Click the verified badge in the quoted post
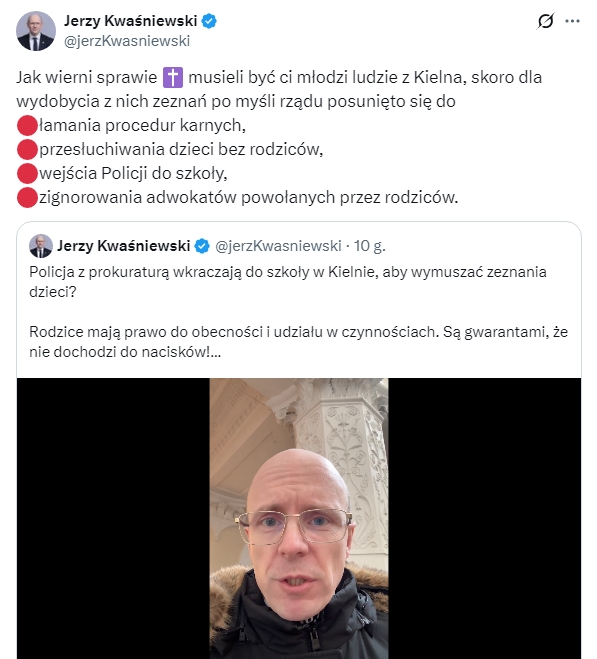 click(x=202, y=246)
